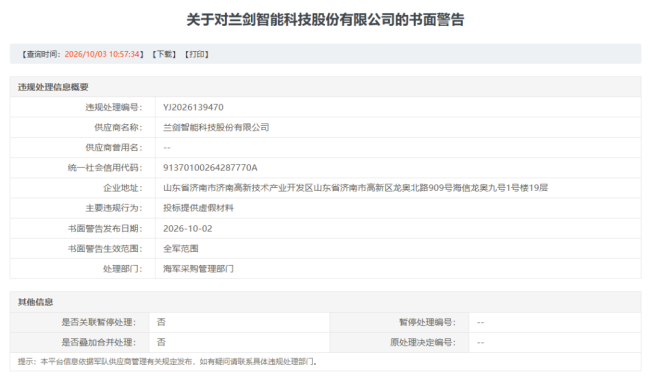The height and width of the screenshot is (377, 650).
Task: Click the 违规处理编号 label
Action: (x=114, y=107)
